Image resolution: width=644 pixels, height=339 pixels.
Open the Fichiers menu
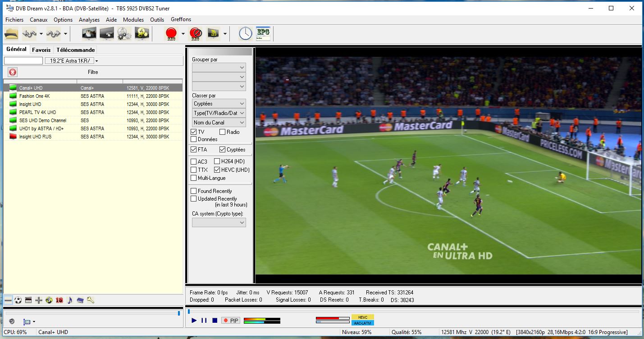coord(14,19)
